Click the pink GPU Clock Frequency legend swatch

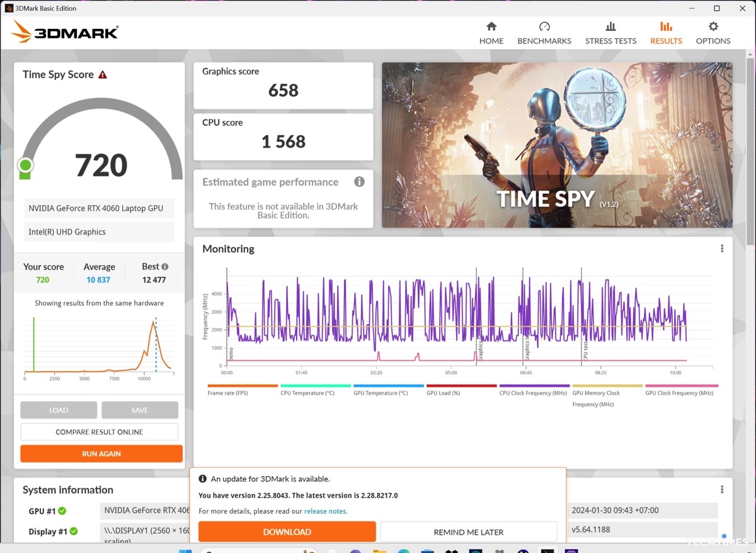[682, 386]
